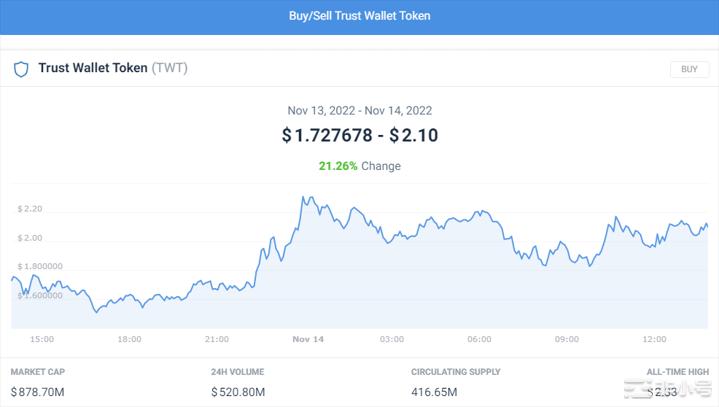
Task: Click the $2.00 y-axis label
Action: click(30, 238)
